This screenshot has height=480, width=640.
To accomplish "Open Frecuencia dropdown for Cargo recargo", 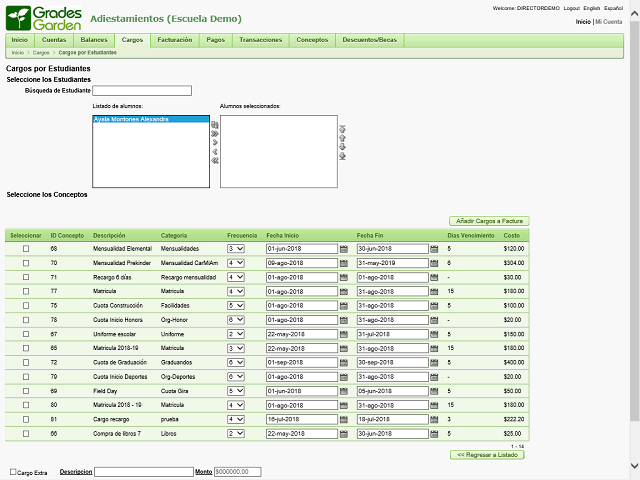I will [236, 419].
